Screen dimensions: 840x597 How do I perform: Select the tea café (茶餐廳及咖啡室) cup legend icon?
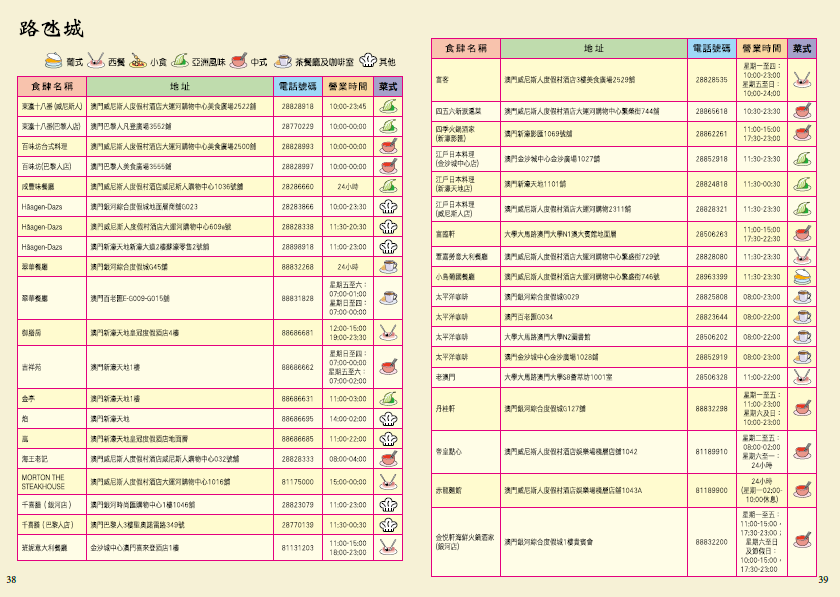coord(283,61)
